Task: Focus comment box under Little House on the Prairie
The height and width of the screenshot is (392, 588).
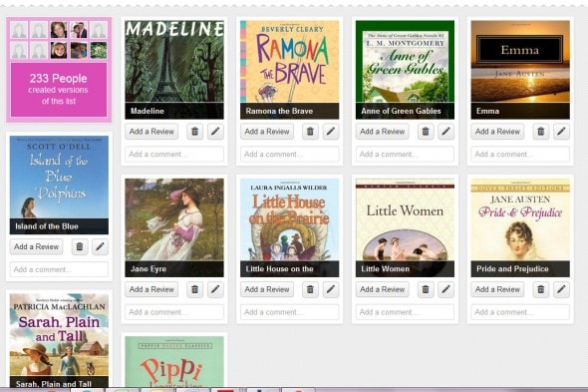Action: (x=289, y=312)
